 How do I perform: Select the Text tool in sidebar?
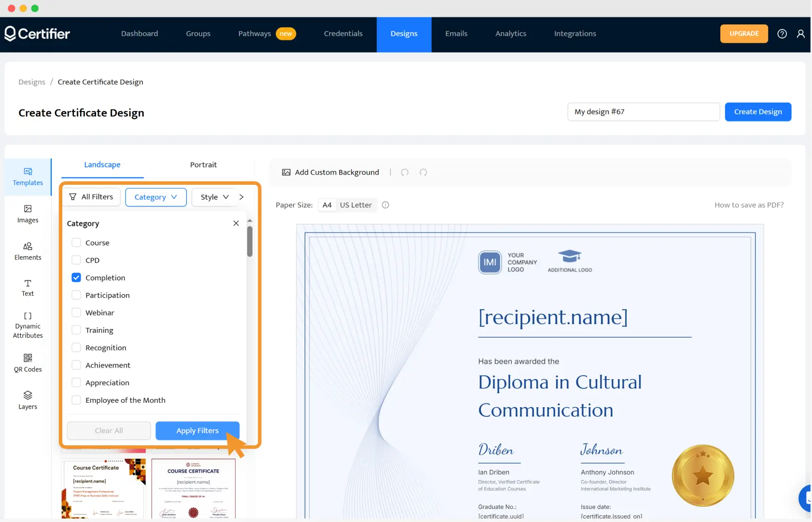[28, 288]
